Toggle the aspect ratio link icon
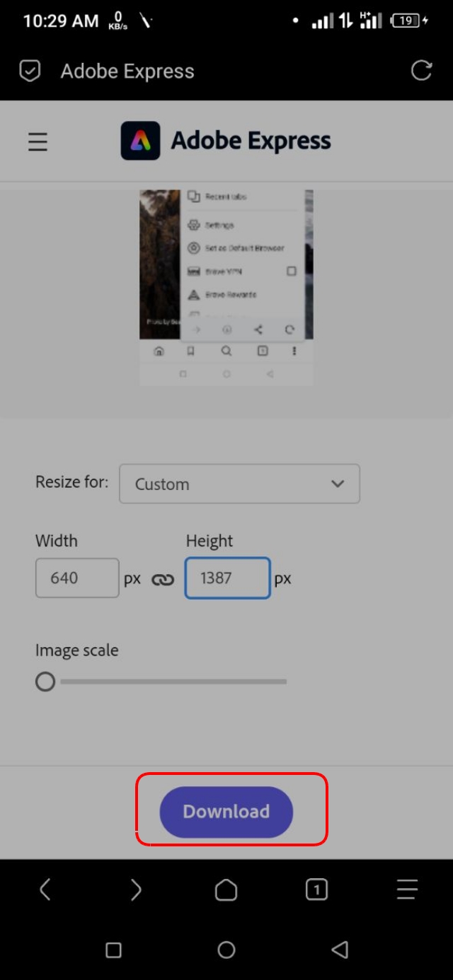The width and height of the screenshot is (453, 980). pos(163,579)
